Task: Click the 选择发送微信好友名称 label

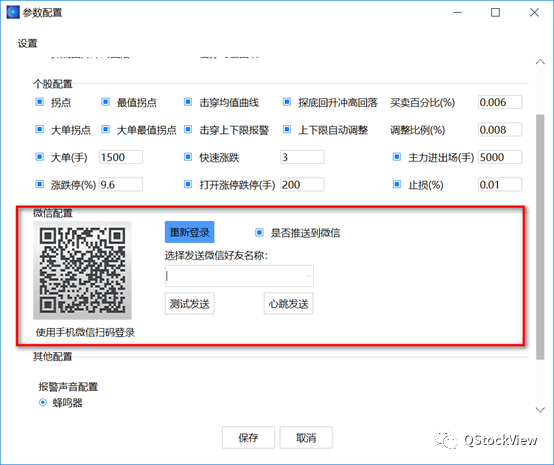Action: tap(216, 255)
